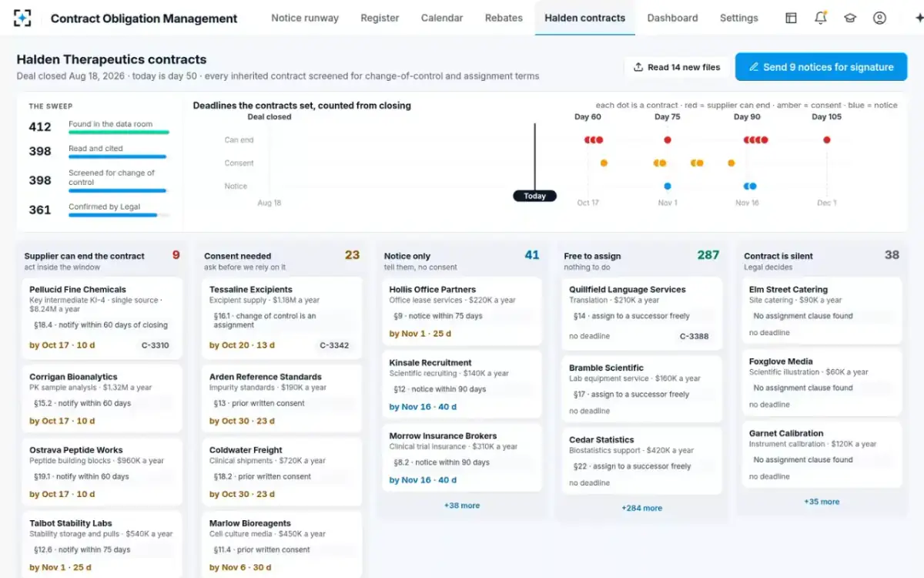
Task: Open the layout panel icon in header
Action: [x=791, y=18]
